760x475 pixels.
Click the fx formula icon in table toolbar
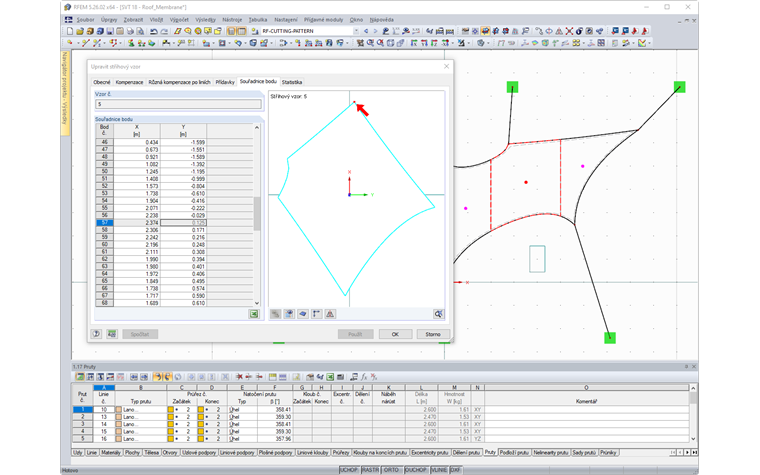[x=364, y=377]
